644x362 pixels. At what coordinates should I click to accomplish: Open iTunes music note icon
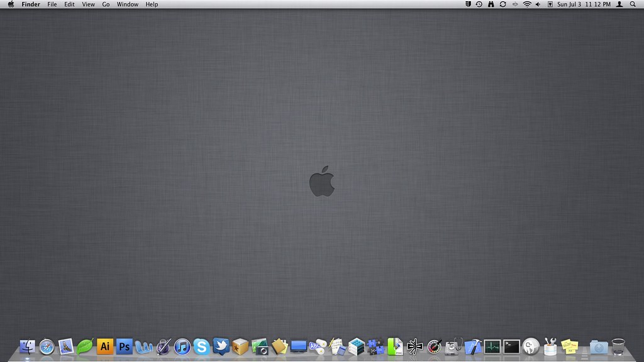[x=182, y=347]
